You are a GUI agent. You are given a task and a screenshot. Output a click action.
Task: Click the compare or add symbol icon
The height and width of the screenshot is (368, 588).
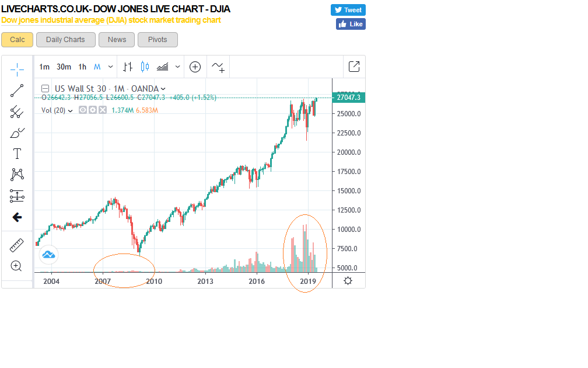(x=195, y=67)
